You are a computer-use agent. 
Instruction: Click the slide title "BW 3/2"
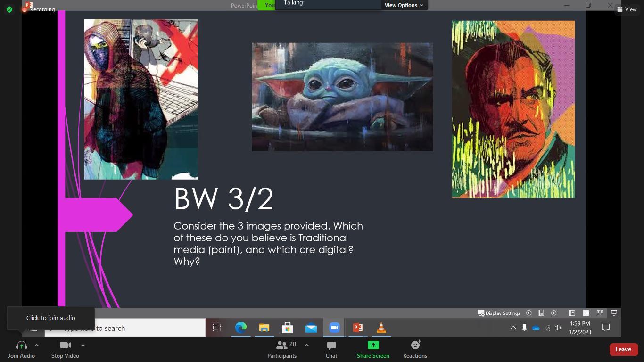click(x=224, y=199)
